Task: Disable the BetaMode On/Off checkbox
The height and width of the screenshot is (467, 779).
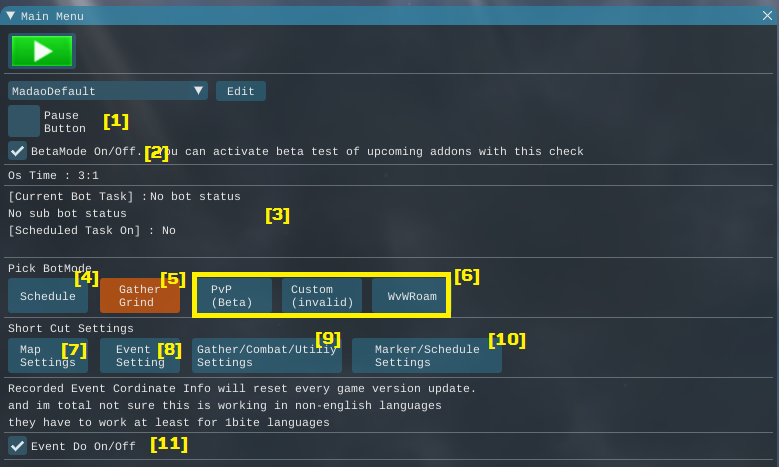Action: click(x=18, y=151)
